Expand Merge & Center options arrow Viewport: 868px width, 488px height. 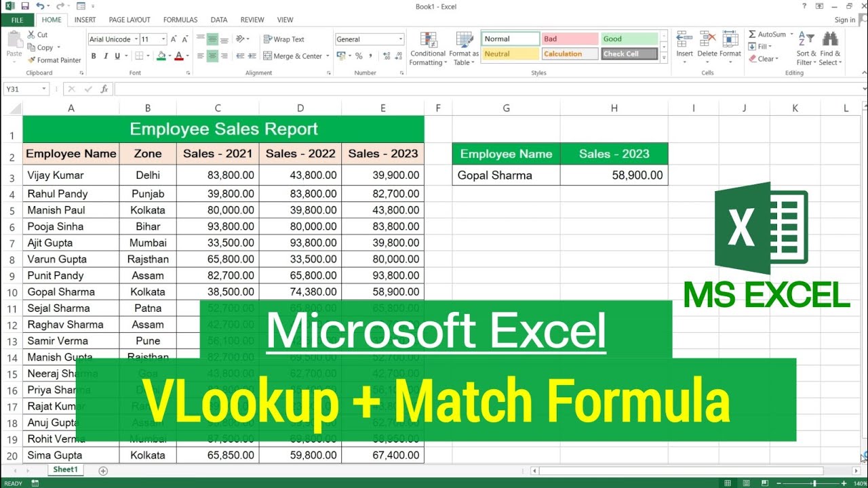328,56
